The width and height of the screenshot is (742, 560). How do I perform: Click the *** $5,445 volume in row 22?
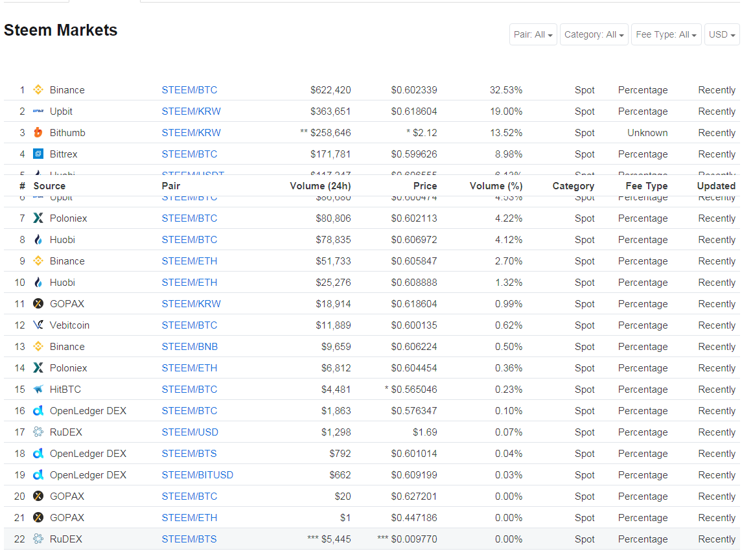click(x=329, y=539)
